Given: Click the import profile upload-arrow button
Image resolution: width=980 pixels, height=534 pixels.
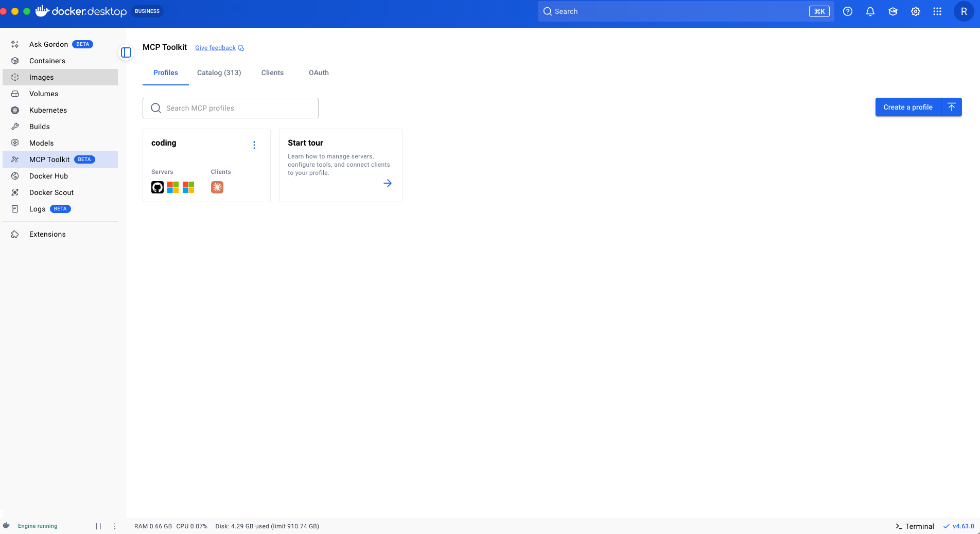Looking at the screenshot, I should pyautogui.click(x=952, y=107).
